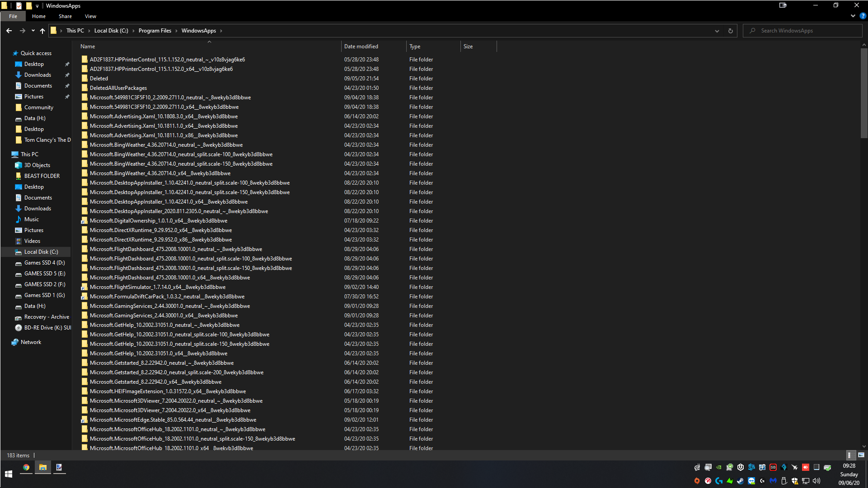
Task: Open volume control in system tray
Action: [x=816, y=481]
